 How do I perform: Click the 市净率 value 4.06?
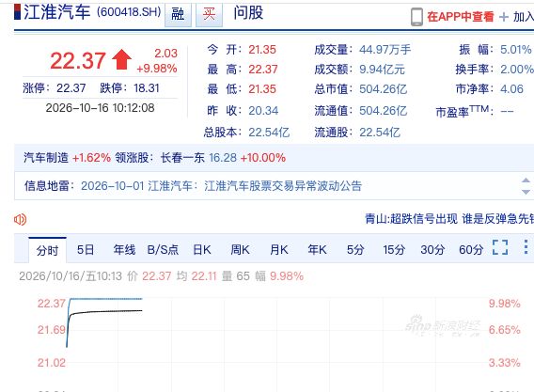[x=511, y=89]
